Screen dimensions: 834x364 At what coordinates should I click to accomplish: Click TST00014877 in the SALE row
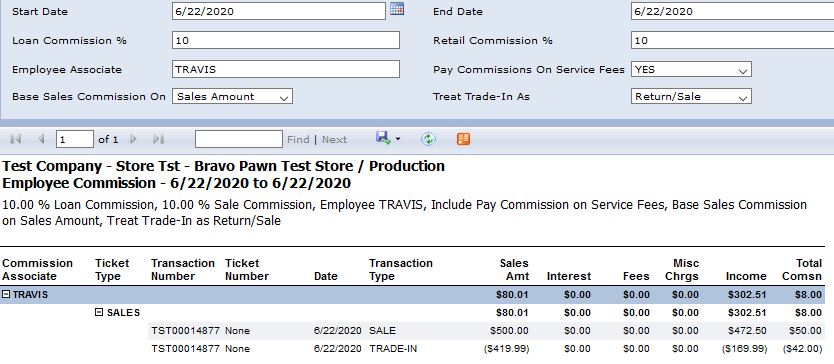pos(186,331)
